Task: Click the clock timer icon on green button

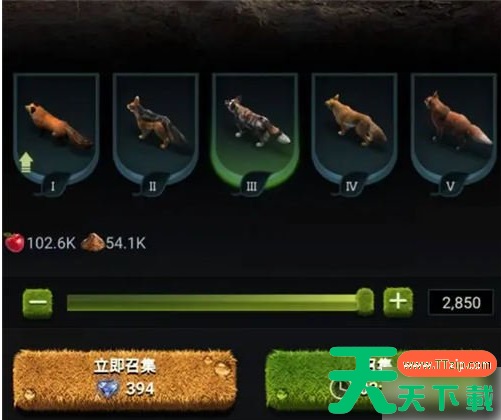Action: point(338,388)
